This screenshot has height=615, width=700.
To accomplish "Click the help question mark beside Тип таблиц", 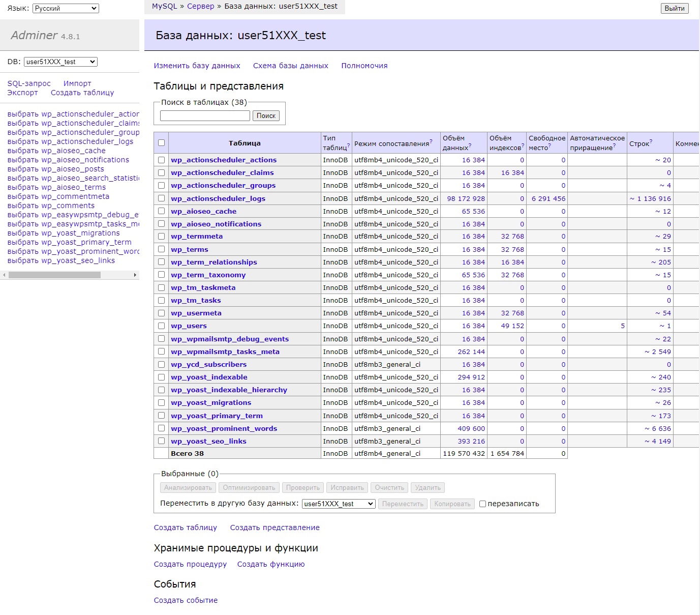I will point(348,146).
